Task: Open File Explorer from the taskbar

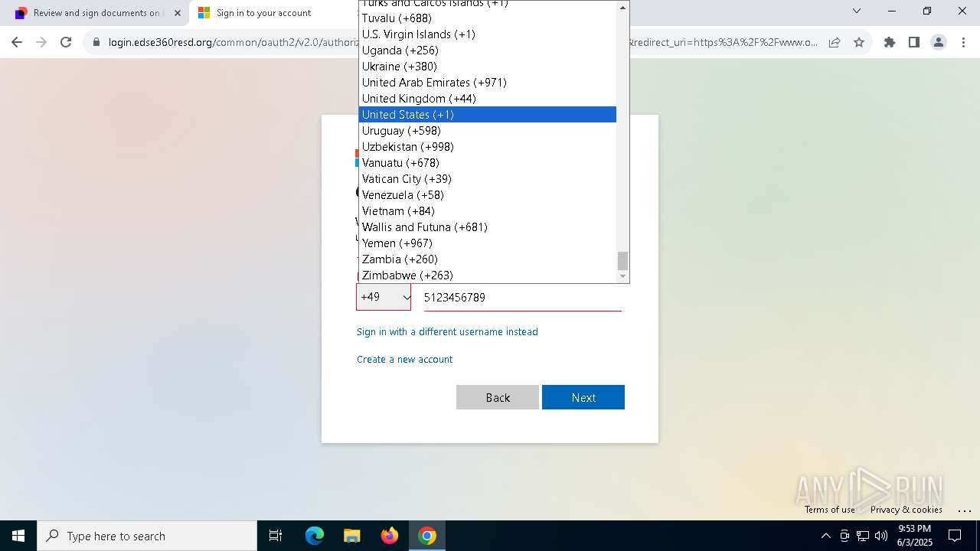Action: coord(352,536)
